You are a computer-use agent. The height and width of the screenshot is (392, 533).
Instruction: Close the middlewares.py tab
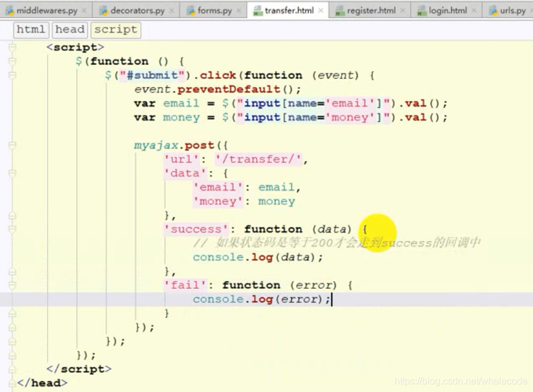[84, 11]
